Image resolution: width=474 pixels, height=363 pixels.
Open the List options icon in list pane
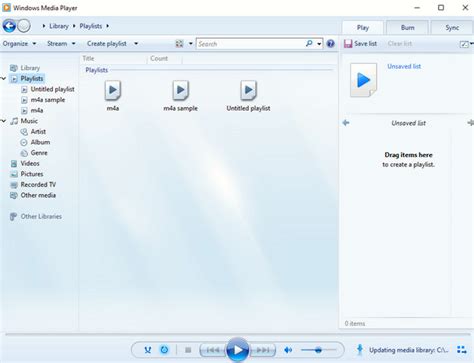click(464, 44)
